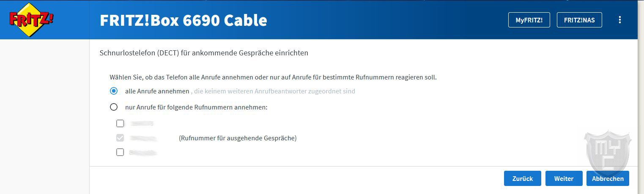Click the 'FRITZ!Box 6690 Cable' header title

click(x=184, y=20)
